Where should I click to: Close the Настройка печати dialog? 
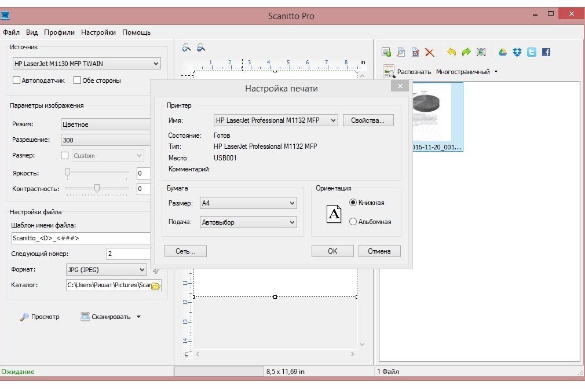[400, 86]
